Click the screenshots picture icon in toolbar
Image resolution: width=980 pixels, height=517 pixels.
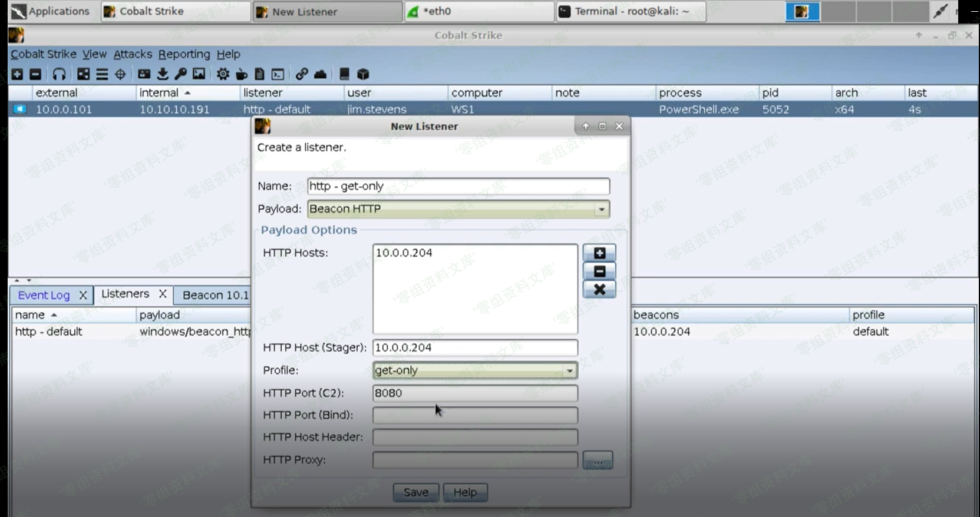point(199,74)
